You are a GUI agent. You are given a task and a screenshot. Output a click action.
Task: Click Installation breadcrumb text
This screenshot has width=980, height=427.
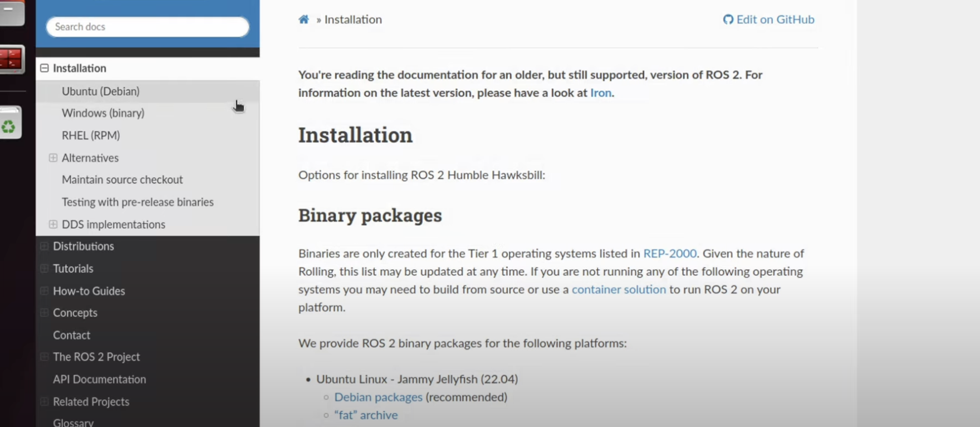[353, 20]
